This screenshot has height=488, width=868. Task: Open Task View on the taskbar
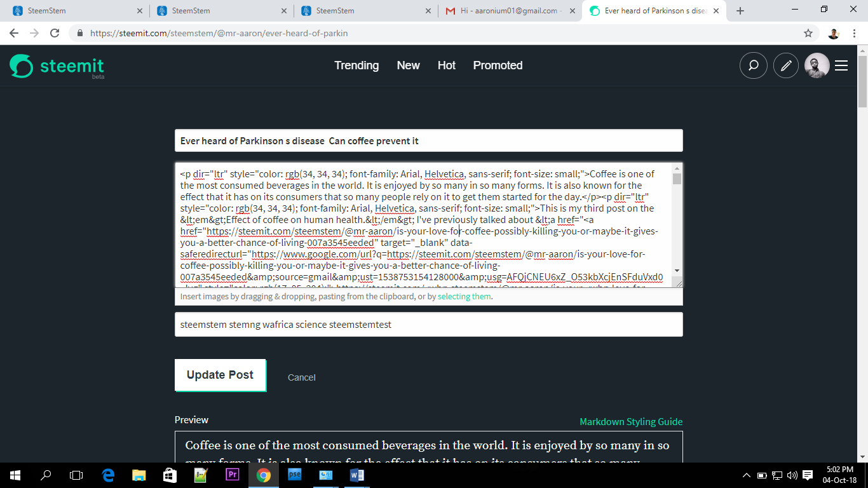(76, 475)
